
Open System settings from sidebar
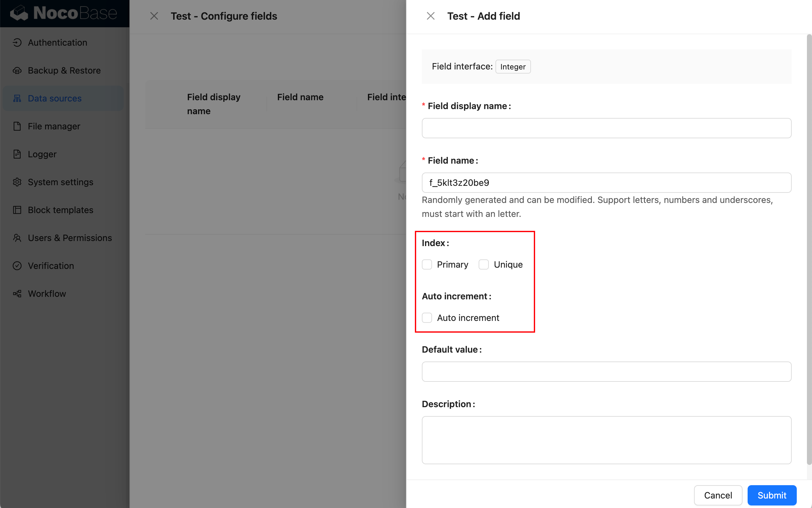(60, 181)
